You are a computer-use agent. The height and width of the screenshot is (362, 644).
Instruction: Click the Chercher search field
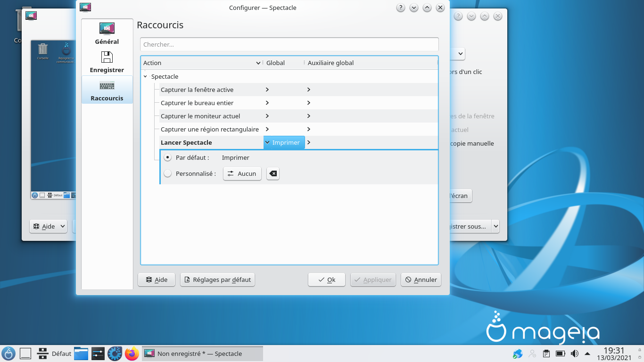coord(289,44)
